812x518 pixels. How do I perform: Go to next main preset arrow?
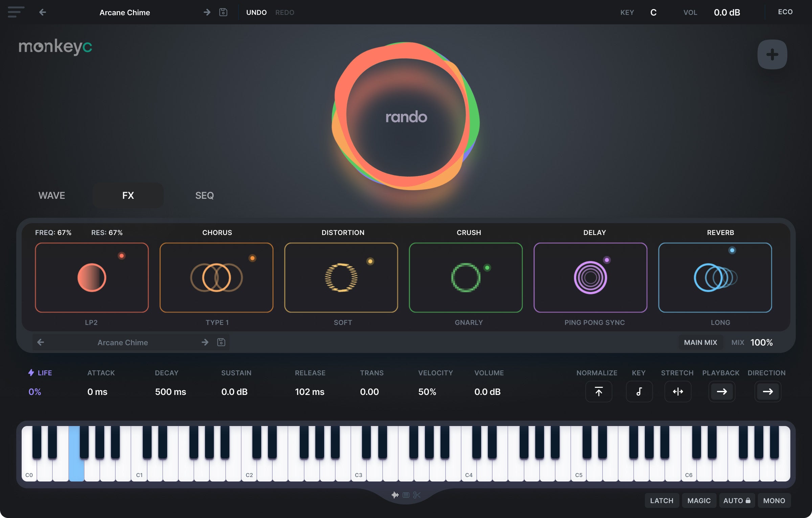[x=207, y=12]
